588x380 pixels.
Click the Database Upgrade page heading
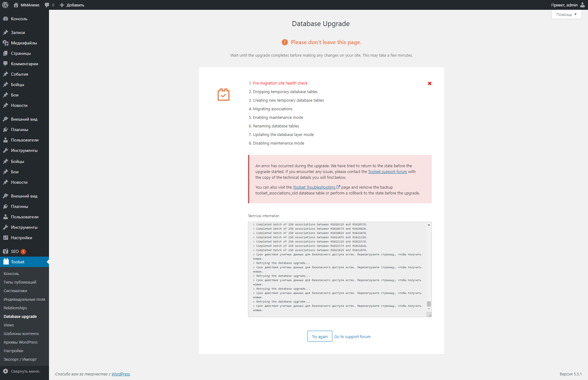click(321, 24)
